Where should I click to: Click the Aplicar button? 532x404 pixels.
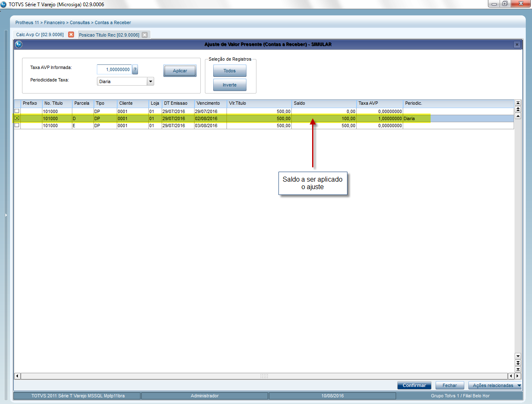tap(180, 71)
